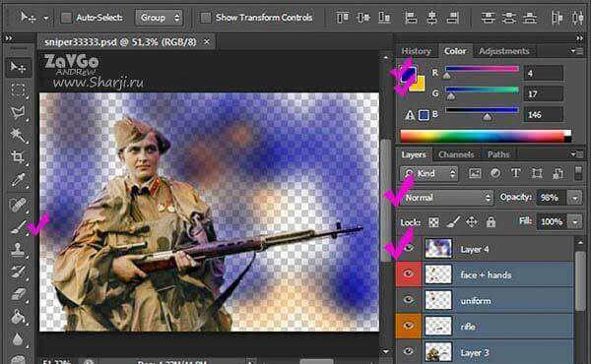Image resolution: width=591 pixels, height=364 pixels.
Task: Align top edges icon in options bar
Action: (x=342, y=18)
